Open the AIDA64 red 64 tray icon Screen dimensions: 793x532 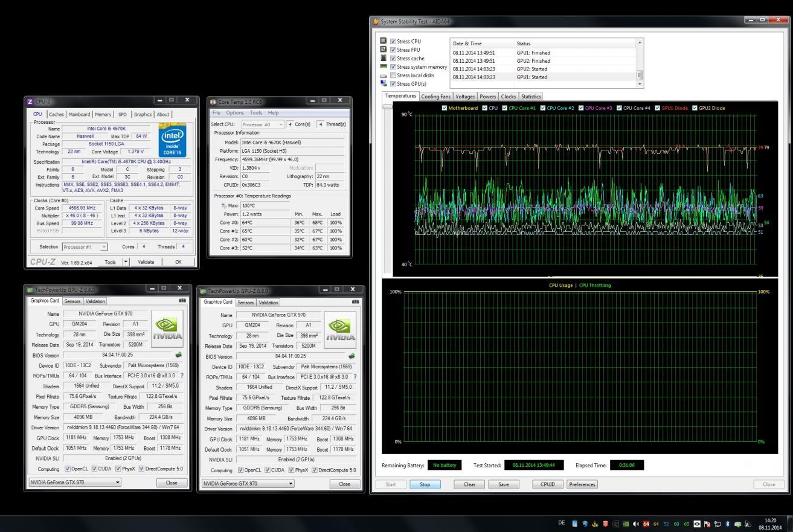(646, 524)
